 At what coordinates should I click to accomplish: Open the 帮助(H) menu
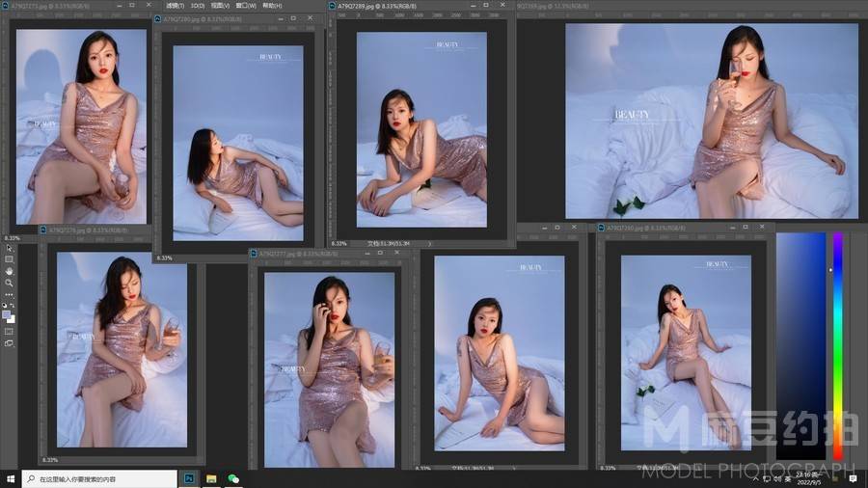pos(272,6)
